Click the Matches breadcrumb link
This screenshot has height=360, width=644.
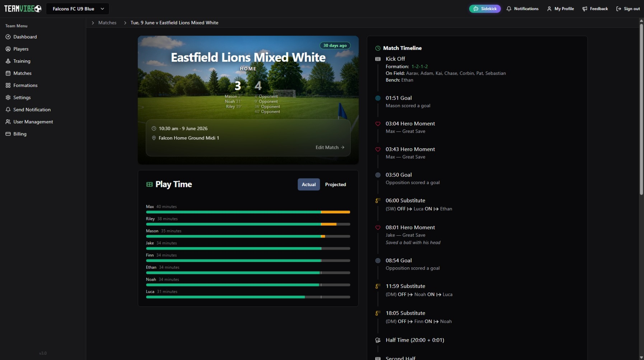pyautogui.click(x=107, y=23)
